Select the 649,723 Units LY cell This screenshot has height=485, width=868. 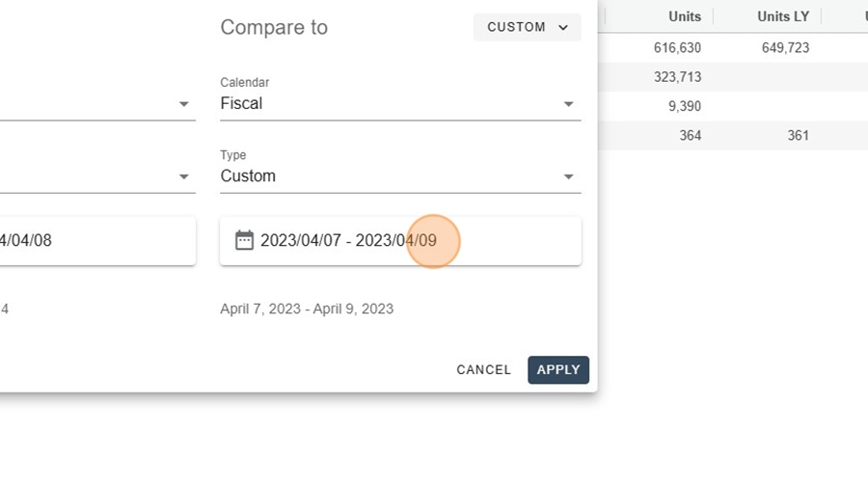point(785,47)
